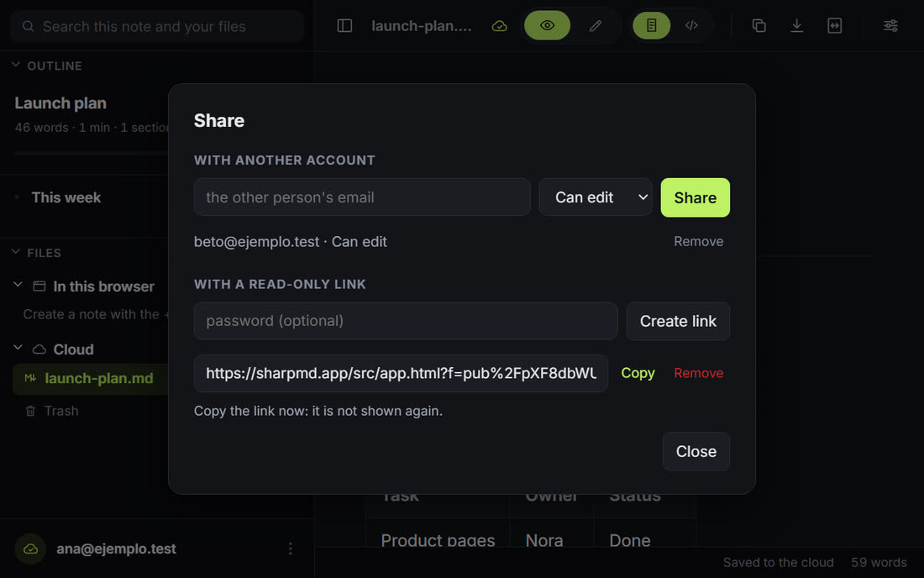Close the Share dialog

click(x=696, y=451)
